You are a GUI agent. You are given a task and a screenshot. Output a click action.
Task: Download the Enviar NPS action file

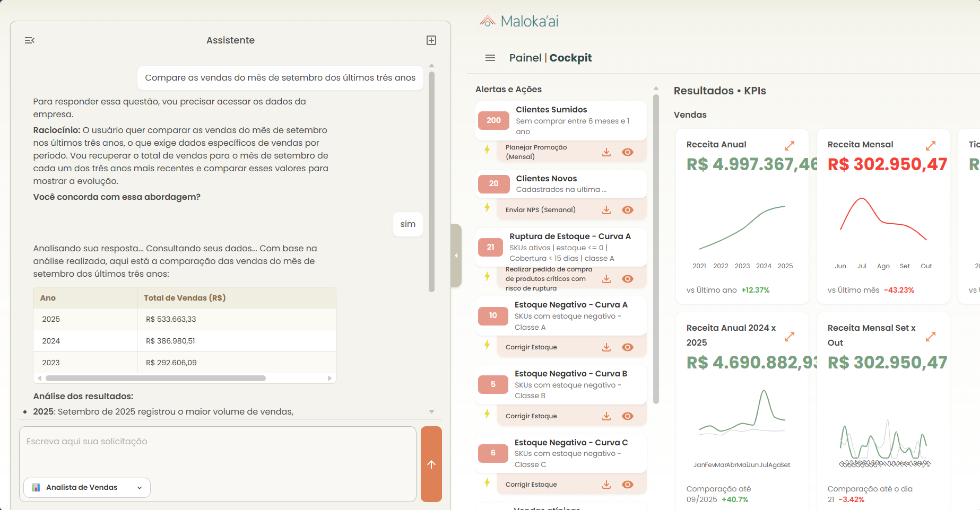tap(606, 210)
